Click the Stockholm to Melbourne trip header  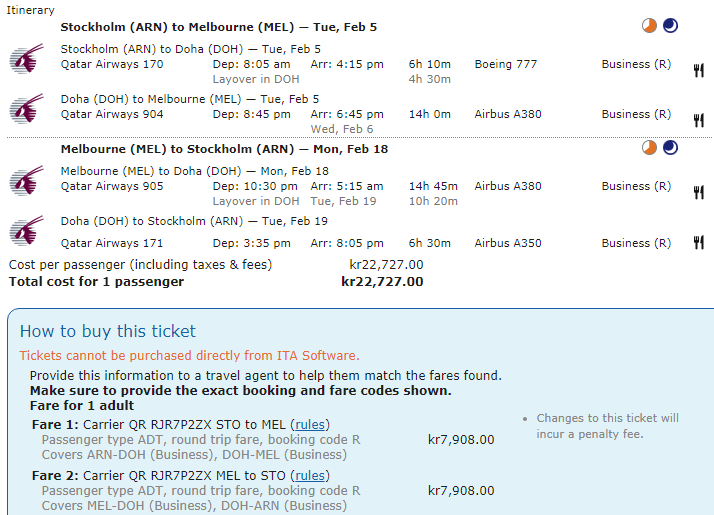(218, 27)
